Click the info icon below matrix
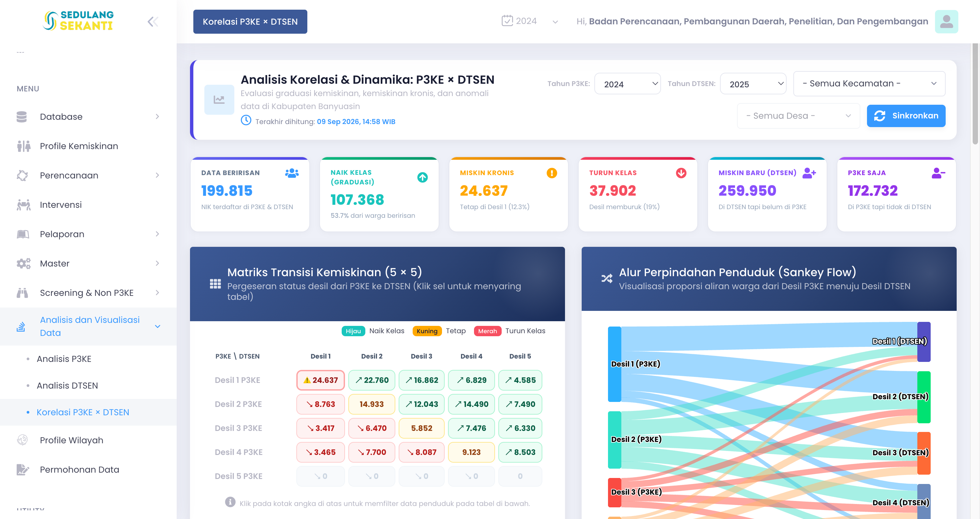 pos(230,502)
